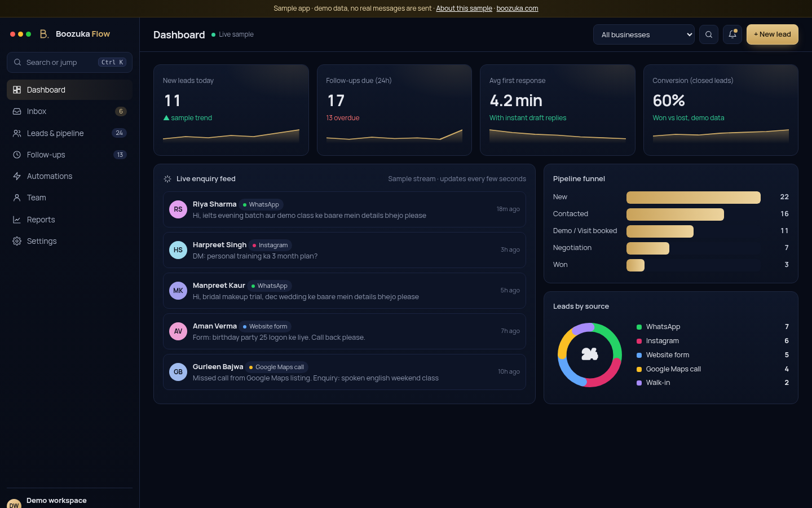Click Riya Sharma's RS avatar
The image size is (812, 508).
coord(178,209)
